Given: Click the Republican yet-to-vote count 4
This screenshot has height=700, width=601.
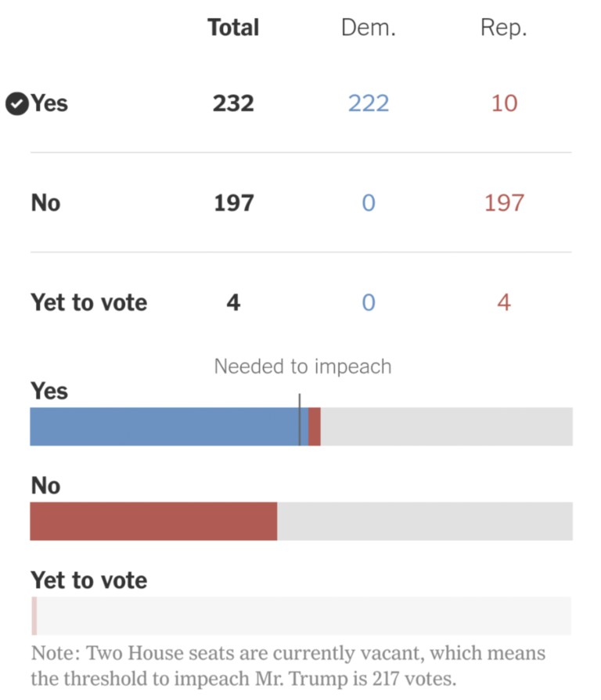Looking at the screenshot, I should pyautogui.click(x=504, y=302).
